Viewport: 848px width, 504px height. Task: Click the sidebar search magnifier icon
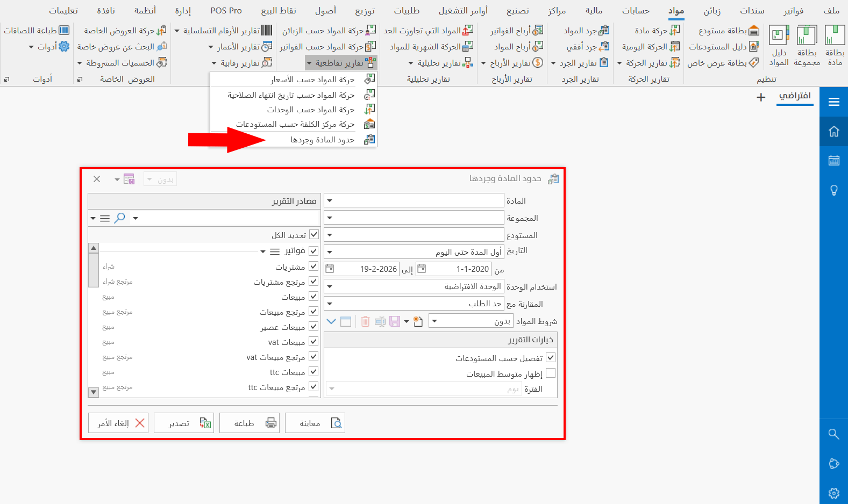tap(833, 434)
